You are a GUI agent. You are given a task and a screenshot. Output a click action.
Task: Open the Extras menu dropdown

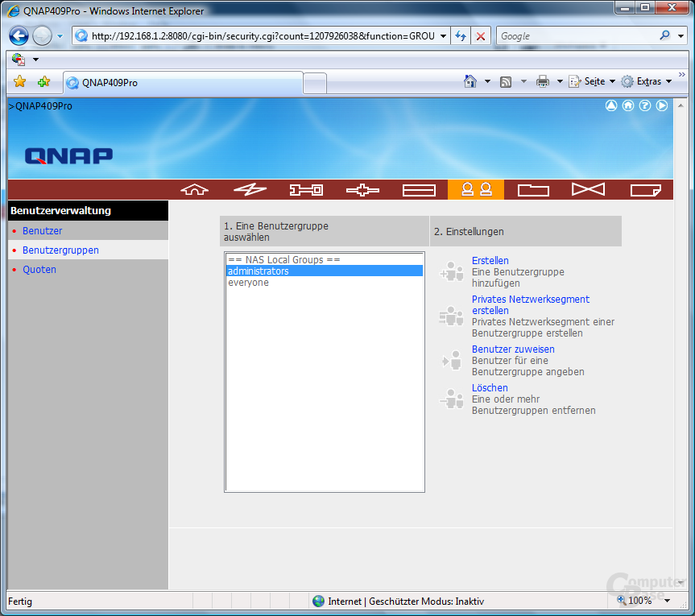(646, 81)
